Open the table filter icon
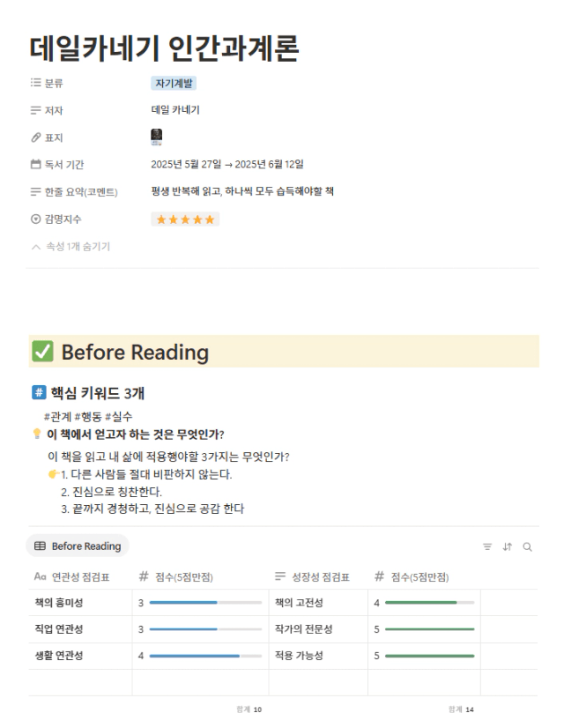Viewport: 564px width, 728px height. pos(487,546)
